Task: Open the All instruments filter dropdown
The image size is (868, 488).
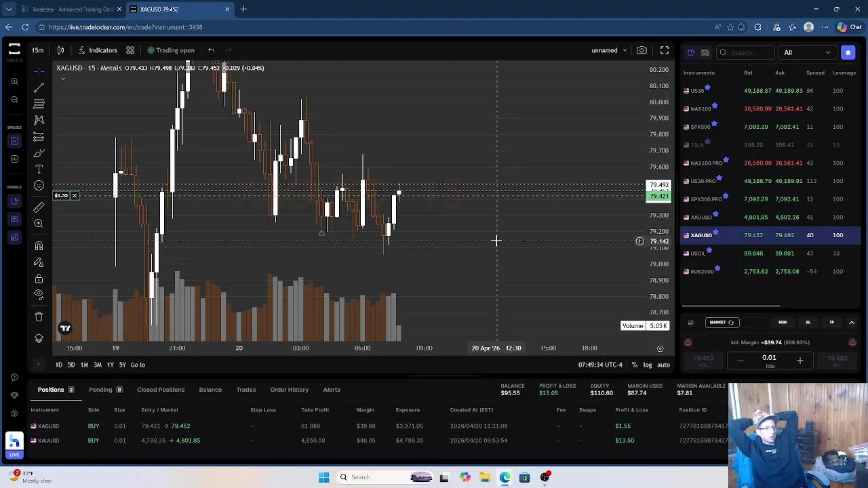Action: (807, 52)
